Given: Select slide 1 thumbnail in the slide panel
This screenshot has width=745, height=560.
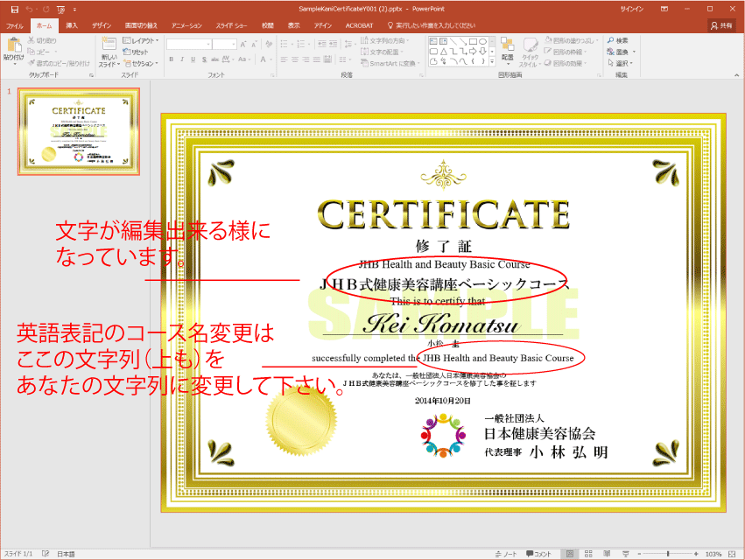Looking at the screenshot, I should [x=79, y=131].
